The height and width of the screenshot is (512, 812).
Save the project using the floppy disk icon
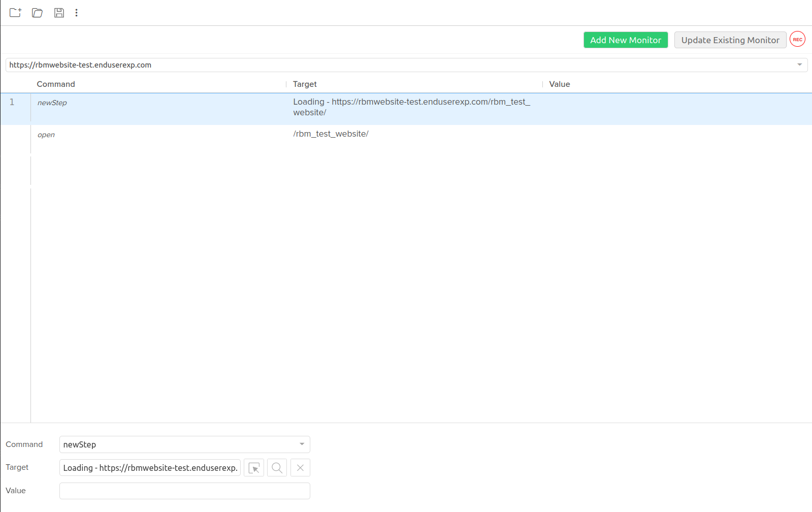[x=59, y=13]
